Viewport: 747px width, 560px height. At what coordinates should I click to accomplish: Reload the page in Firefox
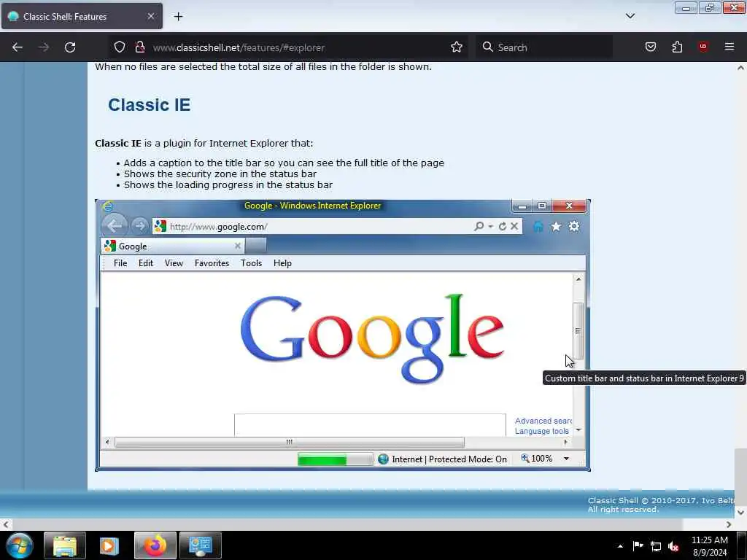[70, 47]
